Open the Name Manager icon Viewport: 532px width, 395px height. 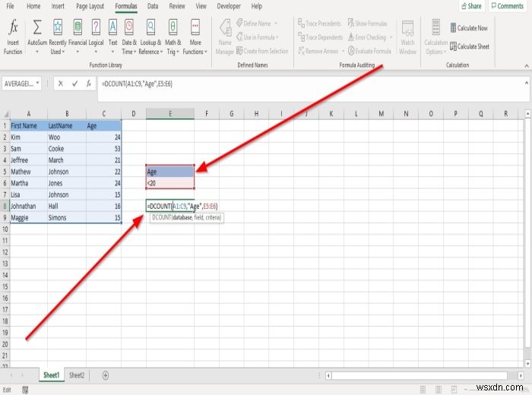pos(225,28)
